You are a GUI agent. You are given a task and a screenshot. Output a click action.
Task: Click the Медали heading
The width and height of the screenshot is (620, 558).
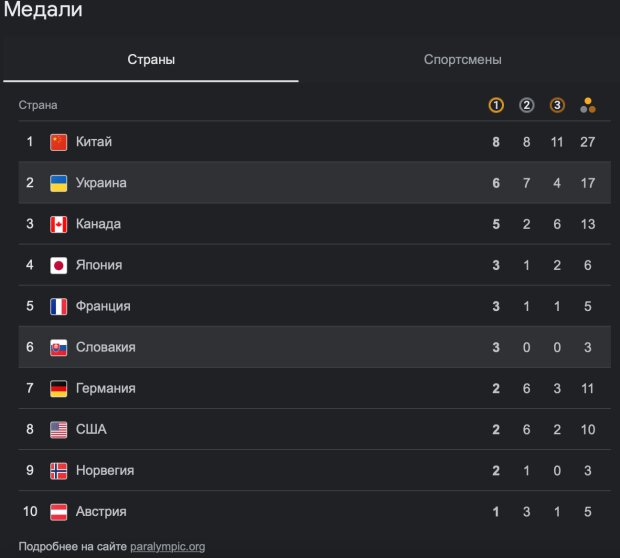coord(44,11)
